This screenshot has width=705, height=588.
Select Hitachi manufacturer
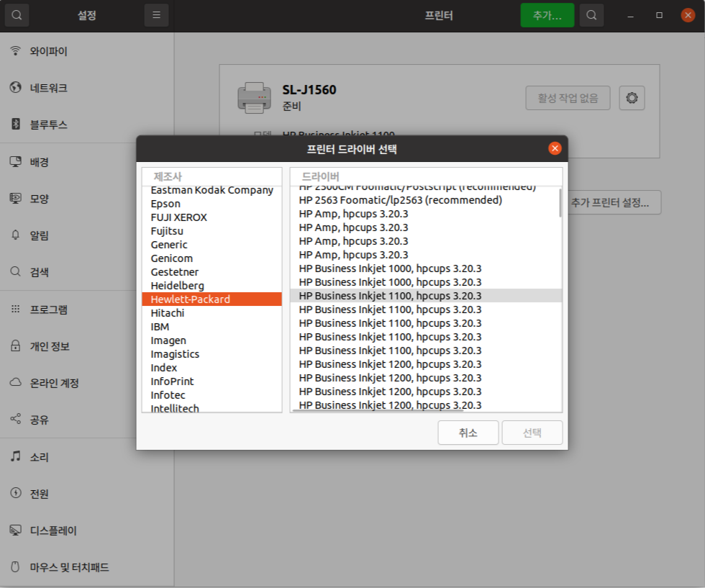tap(211, 312)
